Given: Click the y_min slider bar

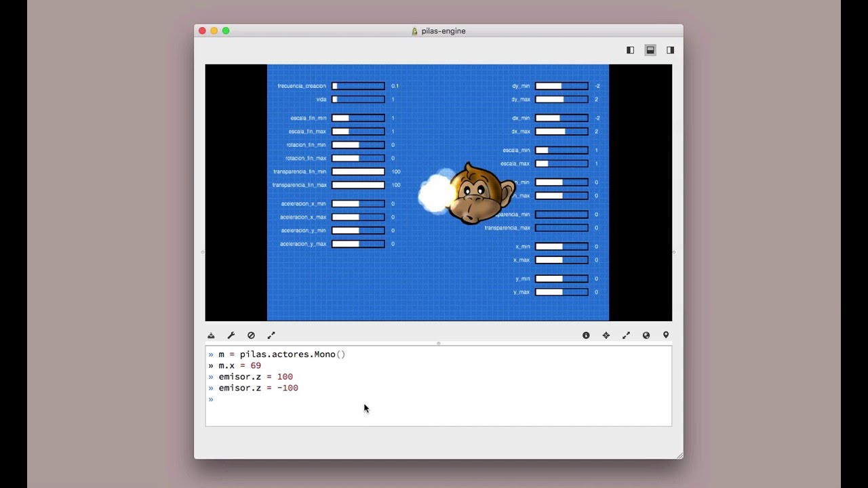Looking at the screenshot, I should 561,279.
